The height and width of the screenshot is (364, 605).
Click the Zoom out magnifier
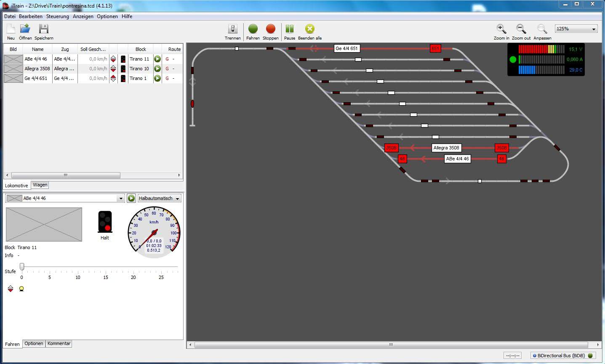click(521, 29)
